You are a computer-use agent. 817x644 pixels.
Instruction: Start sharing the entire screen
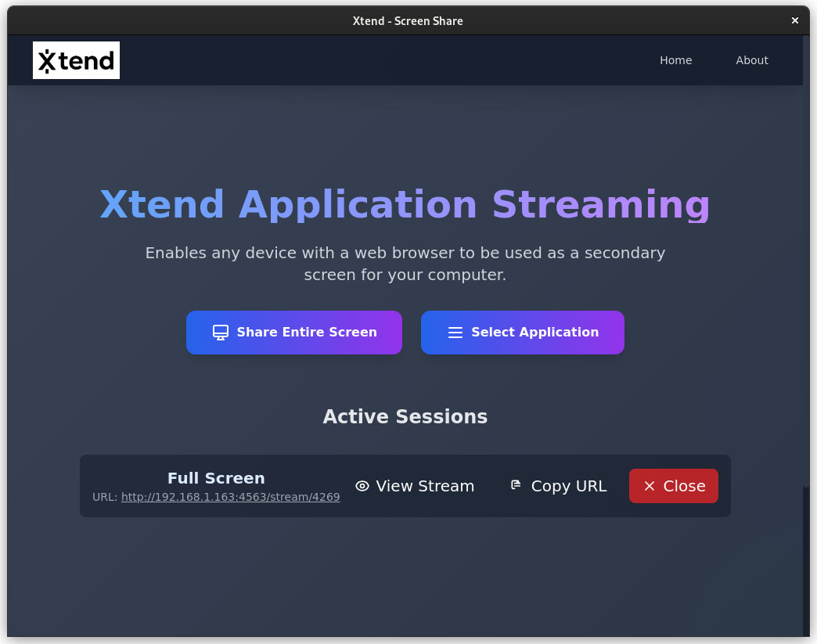293,332
